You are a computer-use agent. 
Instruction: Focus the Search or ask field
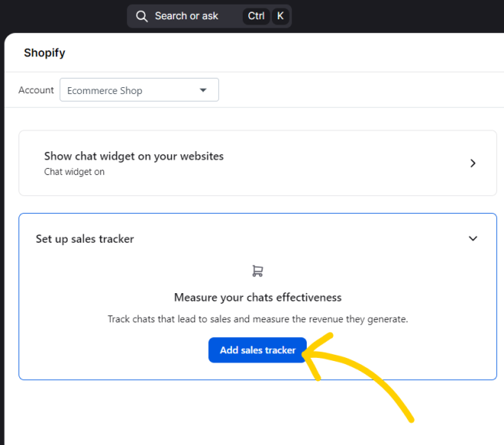pyautogui.click(x=210, y=16)
